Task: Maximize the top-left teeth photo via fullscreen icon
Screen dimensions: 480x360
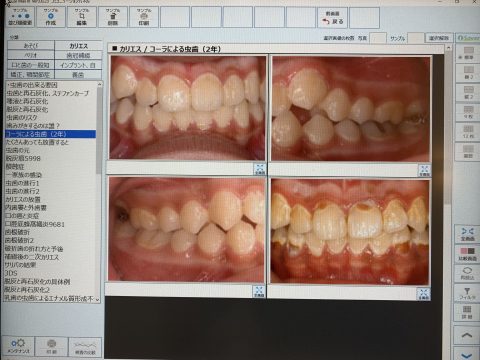Action: point(260,169)
